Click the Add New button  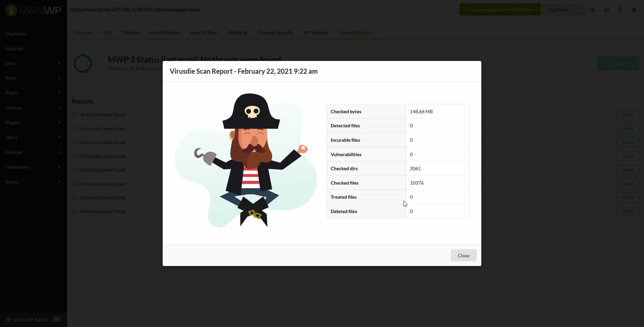559,10
